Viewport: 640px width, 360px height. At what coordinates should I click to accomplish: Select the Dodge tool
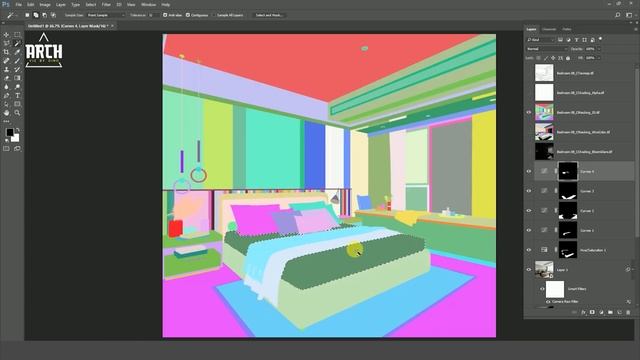[x=17, y=87]
